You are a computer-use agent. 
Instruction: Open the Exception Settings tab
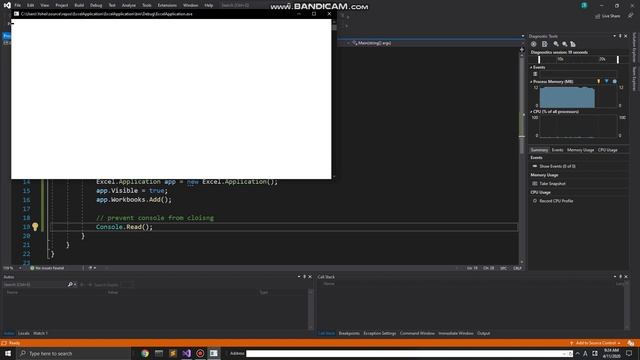[x=380, y=333]
